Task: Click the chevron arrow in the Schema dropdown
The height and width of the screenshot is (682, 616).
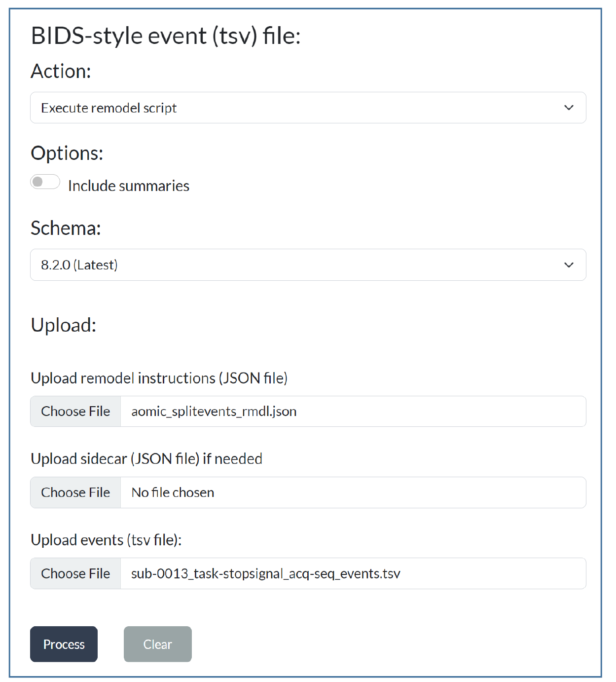Action: point(569,265)
